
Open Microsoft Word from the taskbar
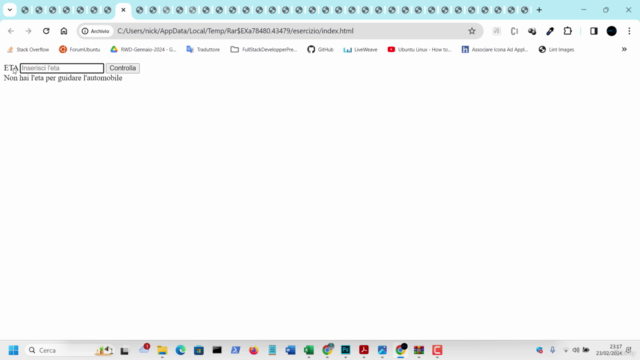tap(290, 350)
